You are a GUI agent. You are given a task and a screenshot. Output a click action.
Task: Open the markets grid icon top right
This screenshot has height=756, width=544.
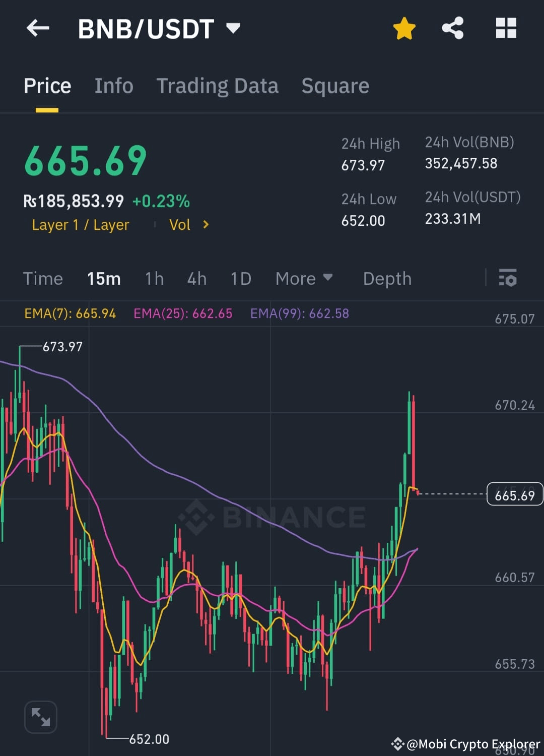[506, 29]
